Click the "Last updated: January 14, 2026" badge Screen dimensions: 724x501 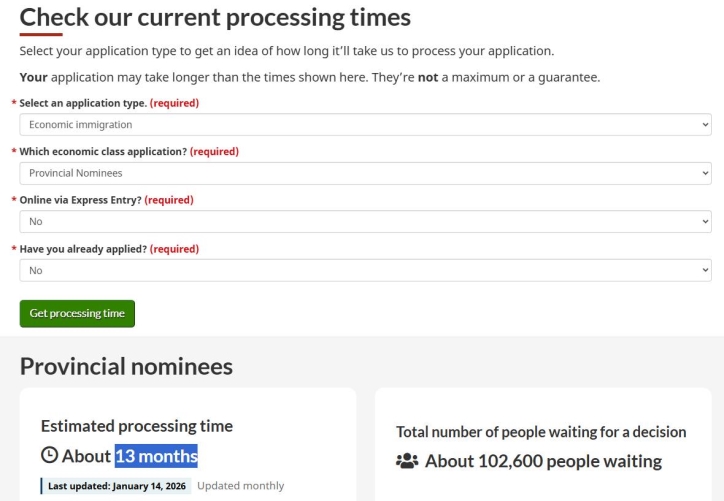(x=117, y=486)
